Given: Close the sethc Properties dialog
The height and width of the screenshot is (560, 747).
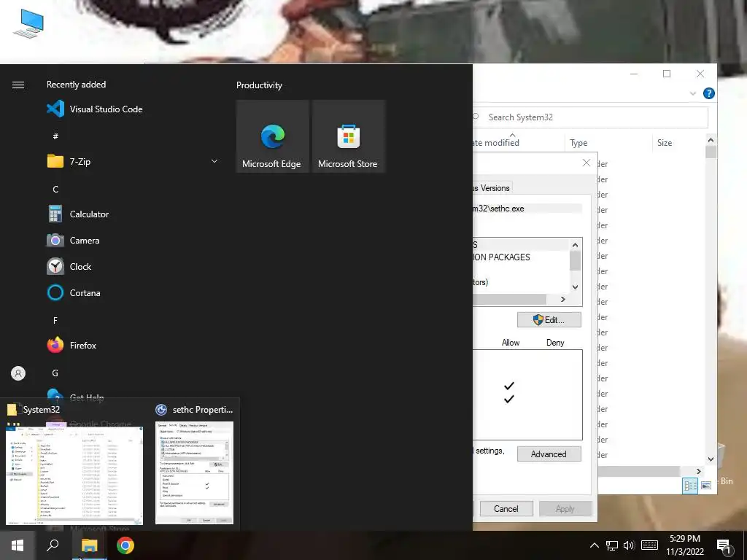Looking at the screenshot, I should click(587, 163).
